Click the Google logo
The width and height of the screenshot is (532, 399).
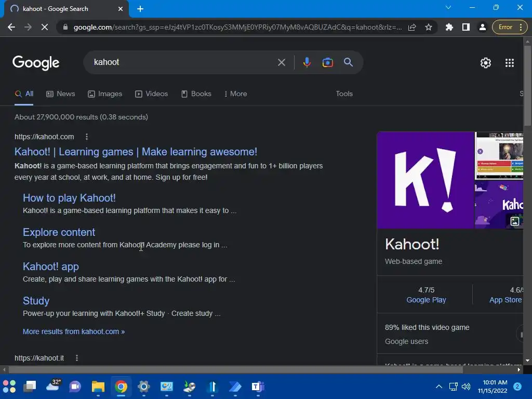click(36, 63)
